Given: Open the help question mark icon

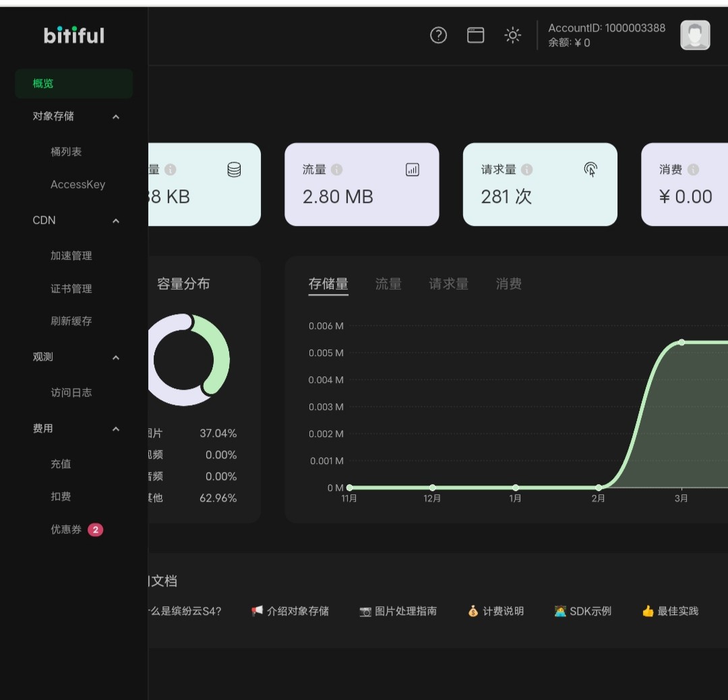Looking at the screenshot, I should click(x=438, y=35).
